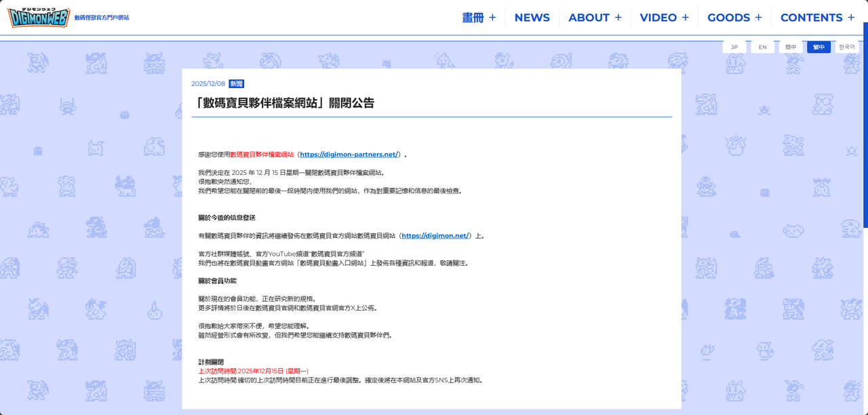Click the 關於會員功能 heading
868x415 pixels.
217,281
